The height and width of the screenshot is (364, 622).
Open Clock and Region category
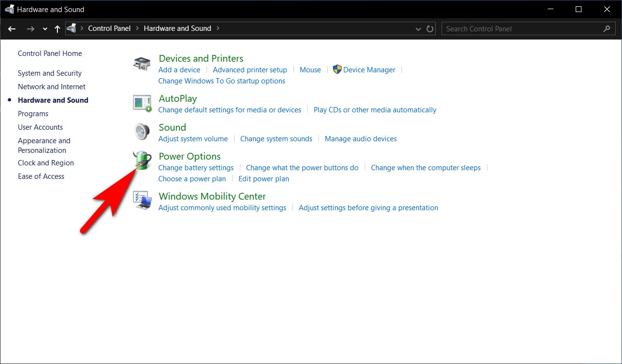coord(46,163)
